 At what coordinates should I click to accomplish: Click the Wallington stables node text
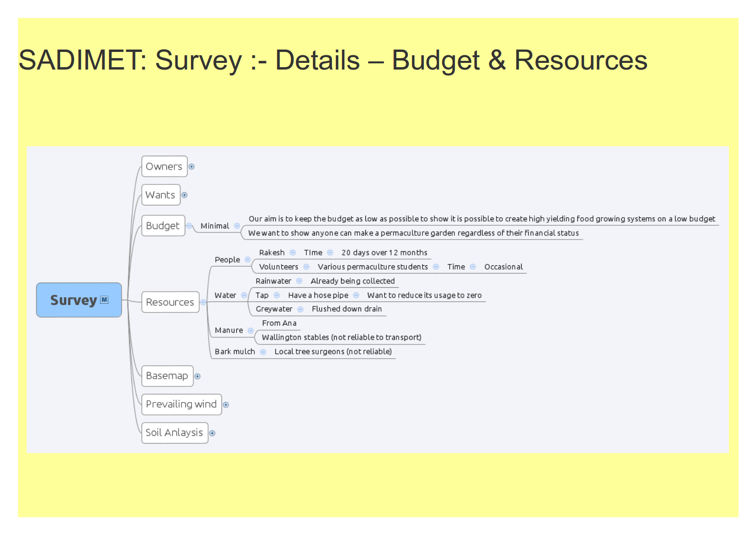pos(342,337)
